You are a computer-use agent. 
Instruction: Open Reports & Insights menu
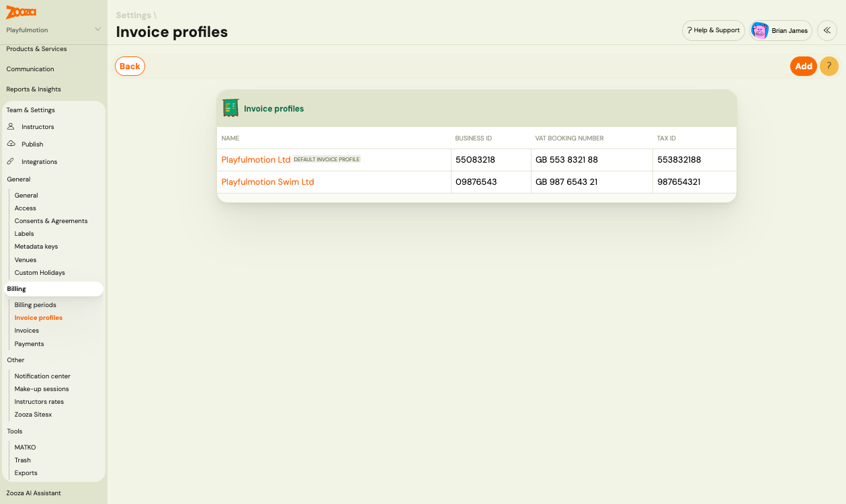tap(34, 89)
